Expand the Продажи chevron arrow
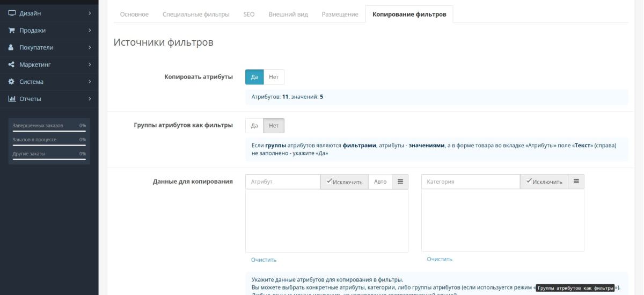 pyautogui.click(x=90, y=30)
